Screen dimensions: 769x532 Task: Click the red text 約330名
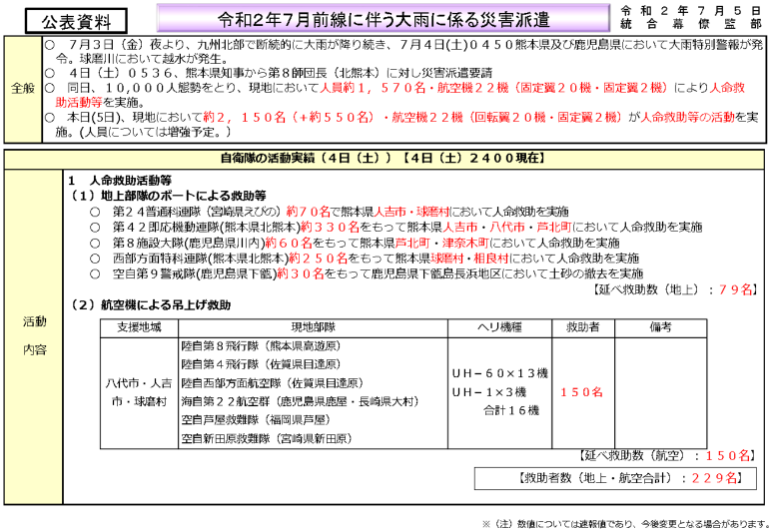(x=330, y=227)
